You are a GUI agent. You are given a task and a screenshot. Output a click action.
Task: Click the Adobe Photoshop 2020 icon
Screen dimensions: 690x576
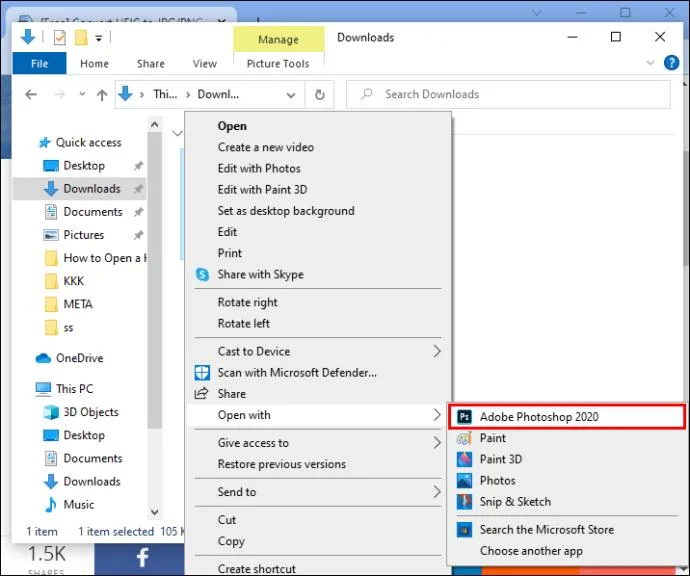(x=464, y=416)
